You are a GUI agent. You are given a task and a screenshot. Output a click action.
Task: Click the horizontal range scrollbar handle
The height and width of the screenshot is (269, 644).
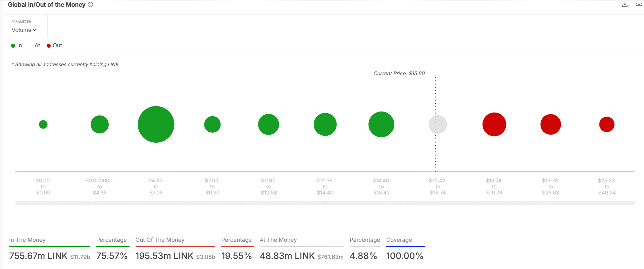click(x=325, y=203)
